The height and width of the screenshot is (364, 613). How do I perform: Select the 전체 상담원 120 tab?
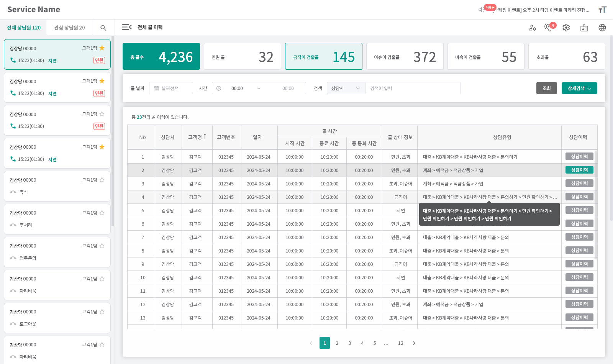click(x=23, y=28)
